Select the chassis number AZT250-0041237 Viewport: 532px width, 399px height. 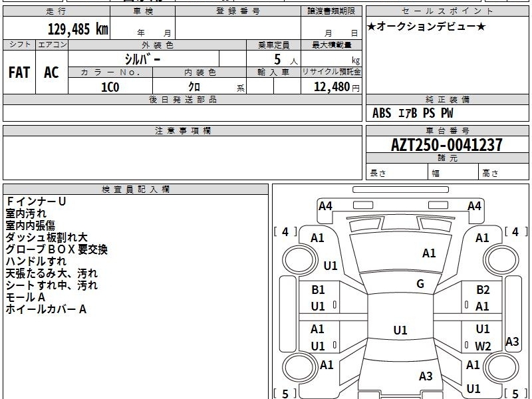(x=447, y=145)
